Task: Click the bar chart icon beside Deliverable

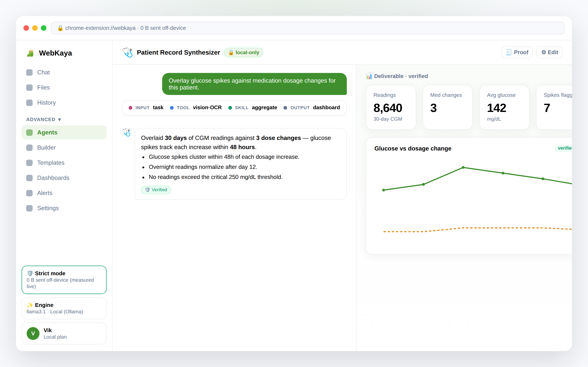Action: pos(369,76)
